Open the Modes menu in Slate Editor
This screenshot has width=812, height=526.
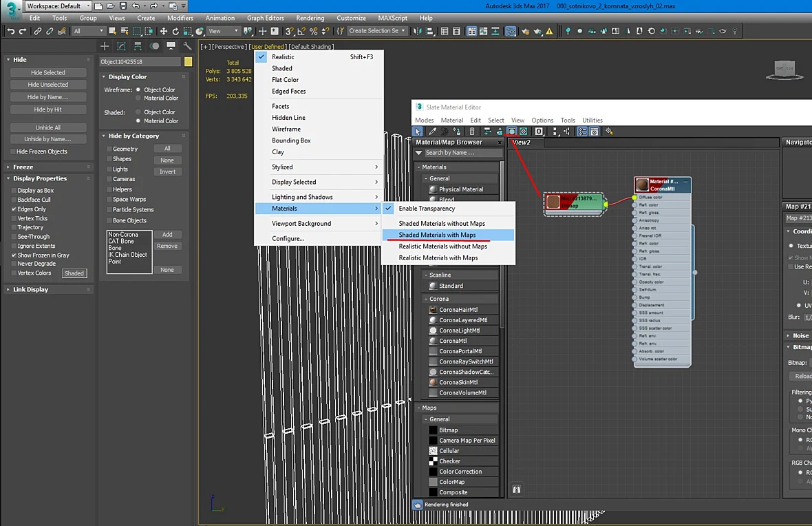click(424, 120)
